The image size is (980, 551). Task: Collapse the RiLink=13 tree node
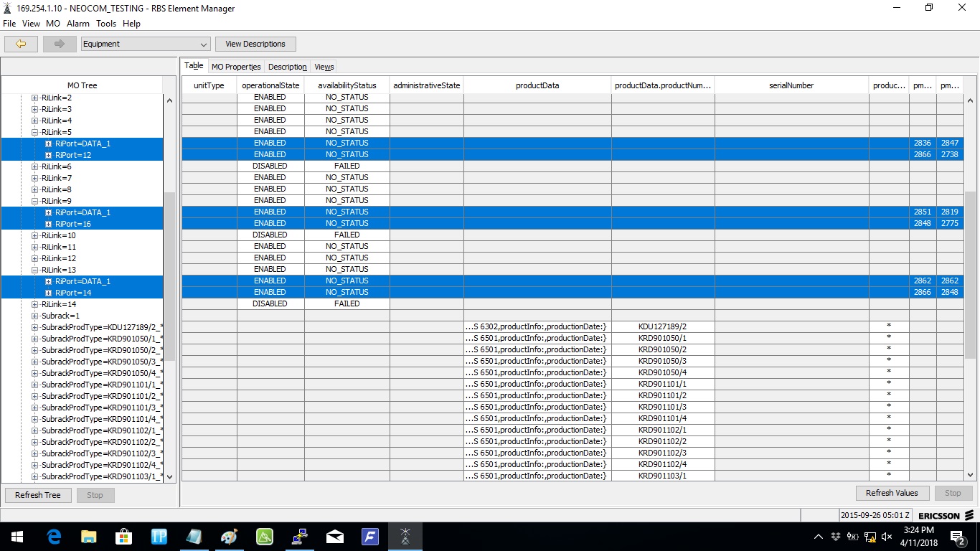click(34, 270)
